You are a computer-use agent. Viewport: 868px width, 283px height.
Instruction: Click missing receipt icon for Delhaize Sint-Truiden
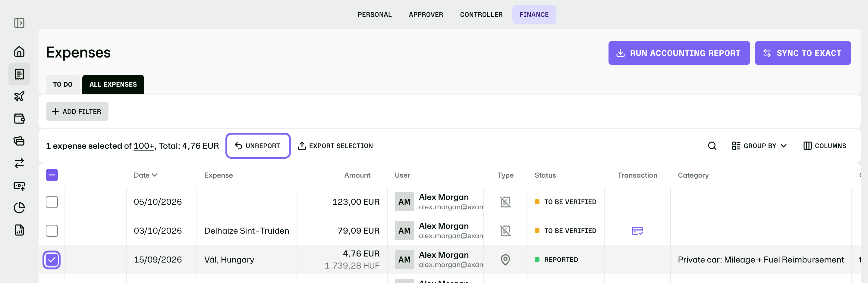[505, 231]
